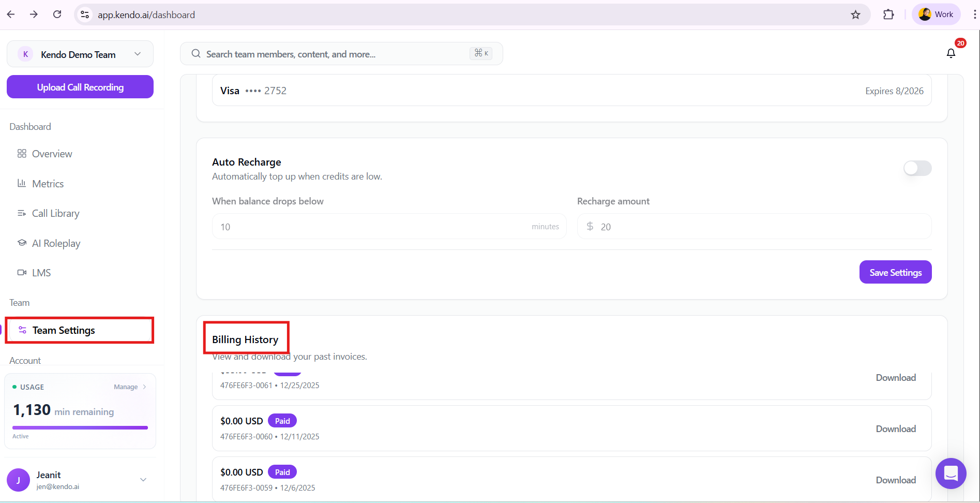The width and height of the screenshot is (980, 503).
Task: Click the search magnifier icon
Action: [x=196, y=54]
